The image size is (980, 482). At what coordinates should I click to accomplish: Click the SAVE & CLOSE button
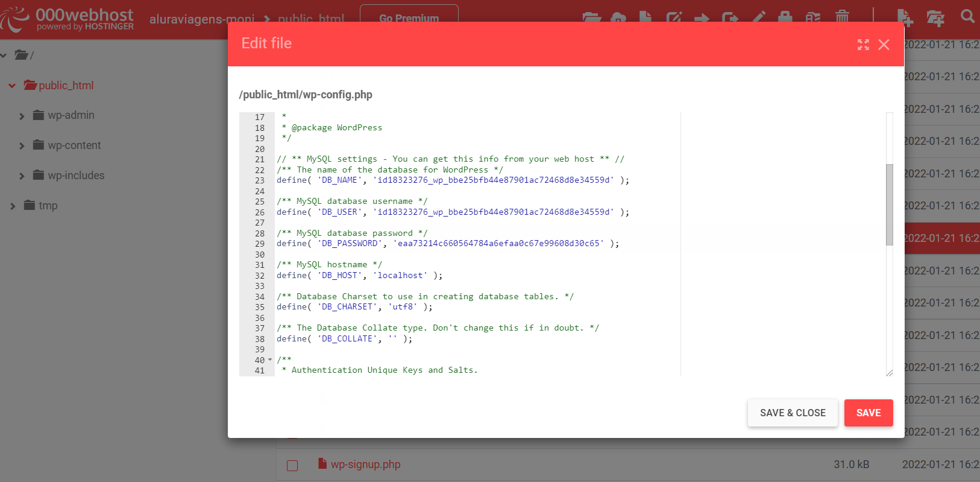(793, 413)
